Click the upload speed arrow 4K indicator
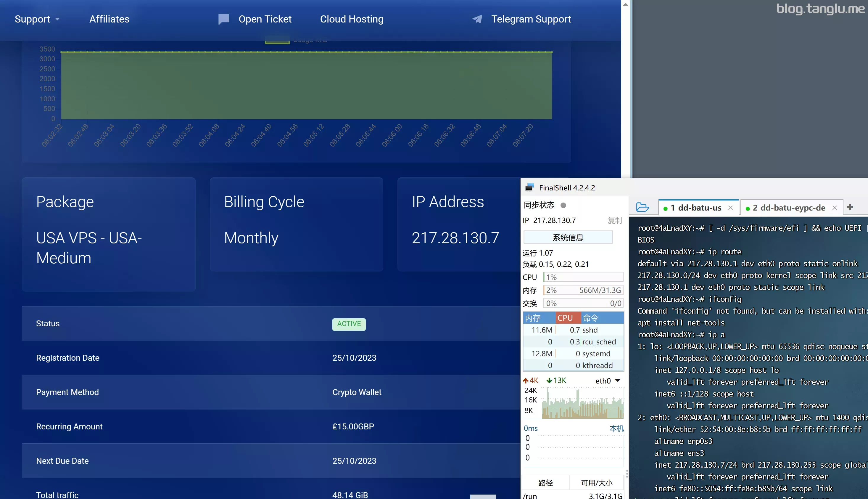The width and height of the screenshot is (868, 499). point(530,381)
